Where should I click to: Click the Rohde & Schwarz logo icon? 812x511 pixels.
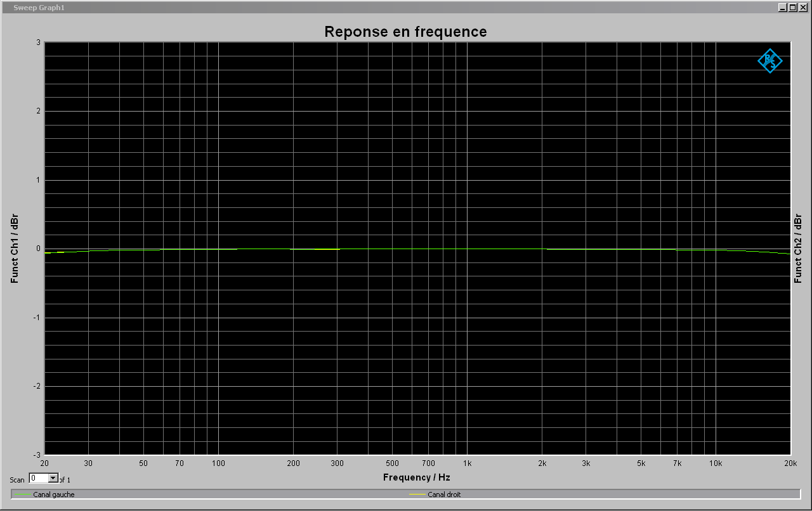[769, 61]
